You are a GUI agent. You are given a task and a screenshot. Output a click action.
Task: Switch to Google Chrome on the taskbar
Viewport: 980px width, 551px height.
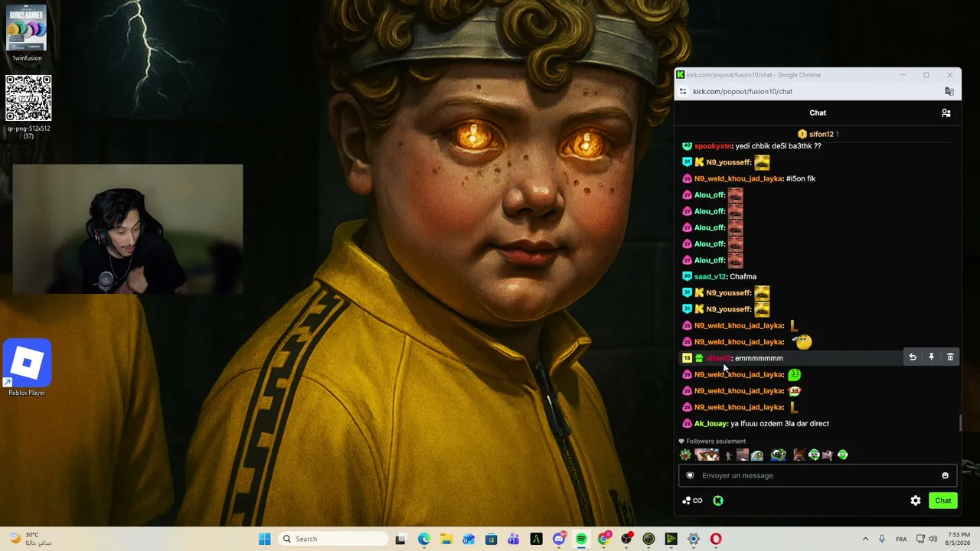click(x=604, y=539)
